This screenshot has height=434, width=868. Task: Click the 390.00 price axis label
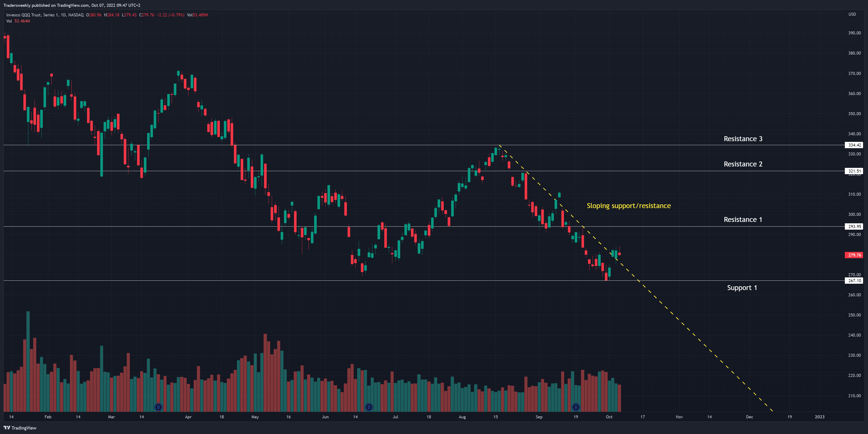[854, 33]
